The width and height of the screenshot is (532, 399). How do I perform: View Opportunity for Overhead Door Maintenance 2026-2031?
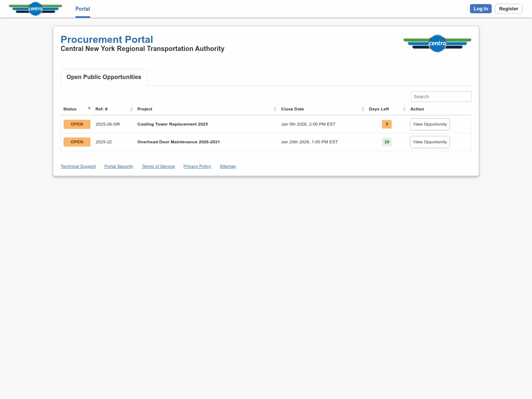coord(430,142)
